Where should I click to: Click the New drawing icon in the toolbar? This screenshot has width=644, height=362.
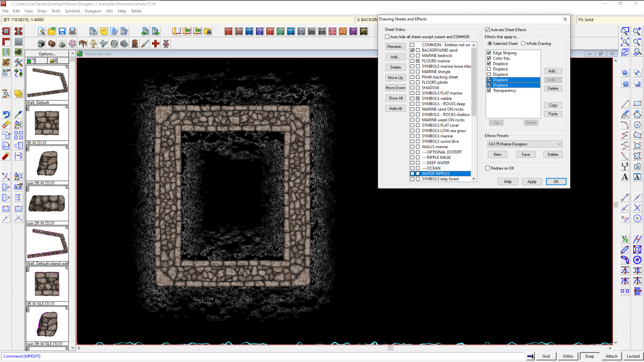click(41, 31)
